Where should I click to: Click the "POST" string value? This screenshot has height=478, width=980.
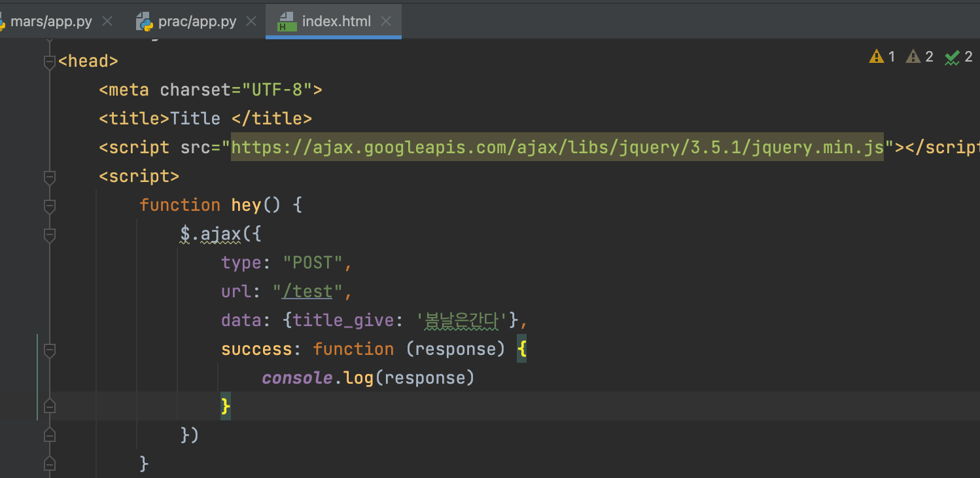[x=313, y=263]
